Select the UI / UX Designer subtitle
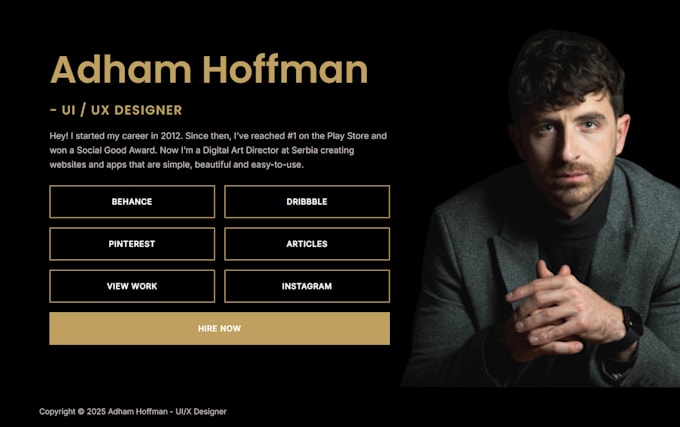Viewport: 680px width, 427px height. (116, 110)
